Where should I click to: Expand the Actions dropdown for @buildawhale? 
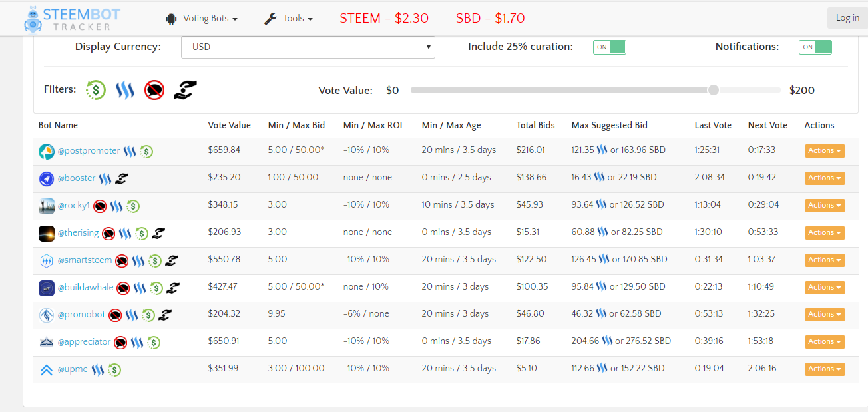(825, 288)
